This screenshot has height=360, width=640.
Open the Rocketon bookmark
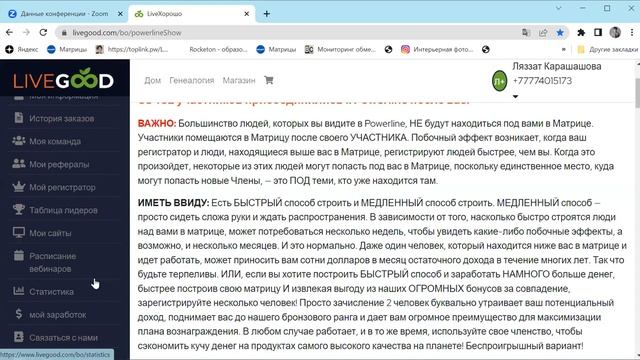pos(218,49)
